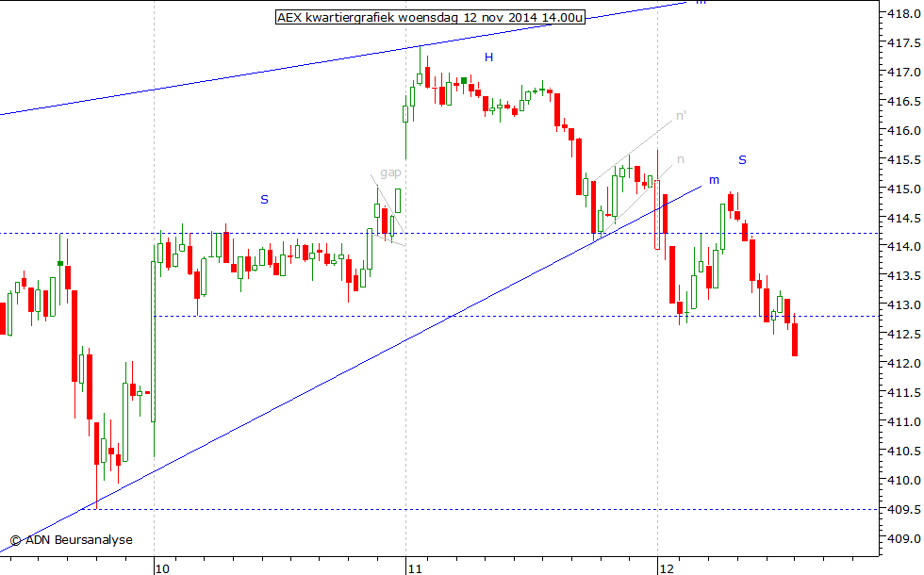Viewport: 924px width, 575px height.
Task: Select the 'gap' annotation label
Action: point(392,172)
